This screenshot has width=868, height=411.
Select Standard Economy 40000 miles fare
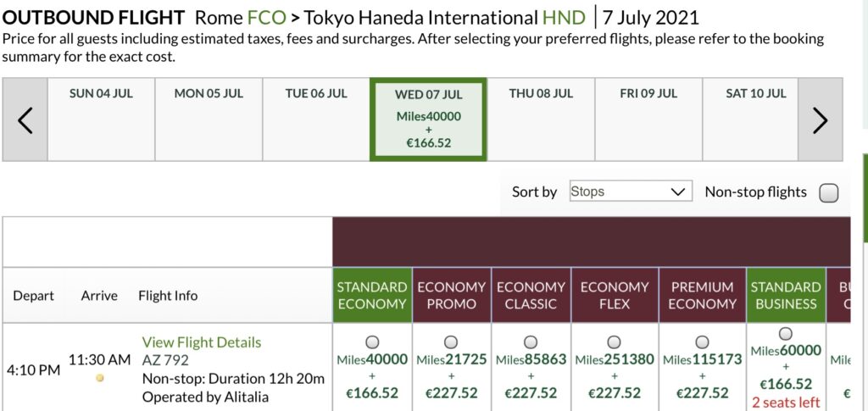pos(371,342)
